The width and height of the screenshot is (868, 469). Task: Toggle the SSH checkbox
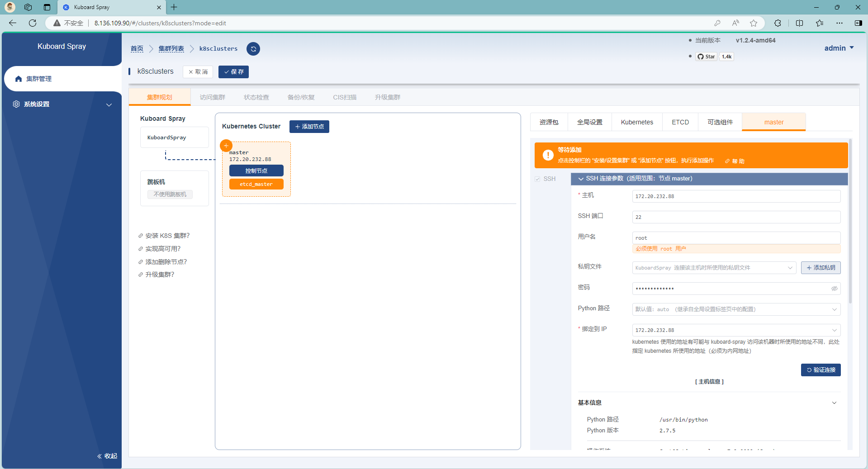(537, 179)
